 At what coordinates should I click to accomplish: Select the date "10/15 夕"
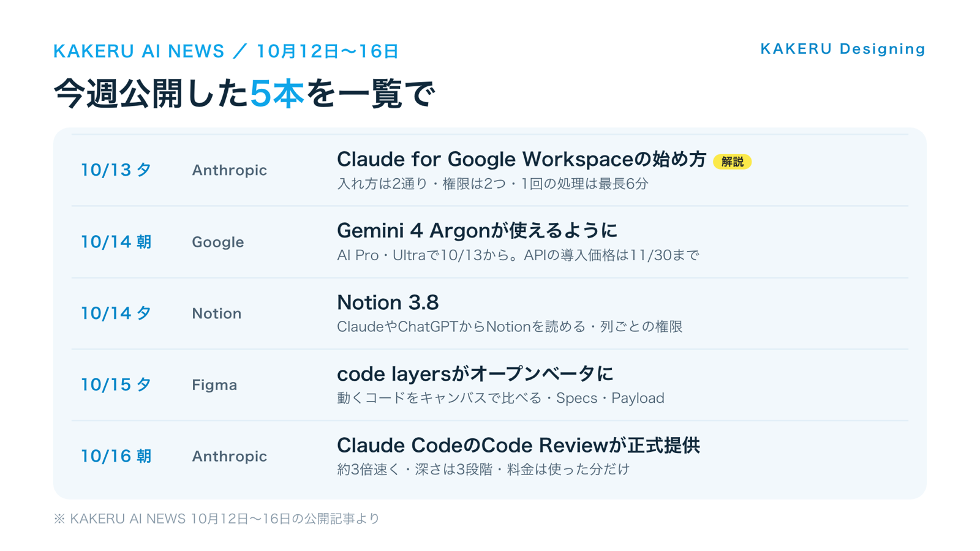point(116,384)
